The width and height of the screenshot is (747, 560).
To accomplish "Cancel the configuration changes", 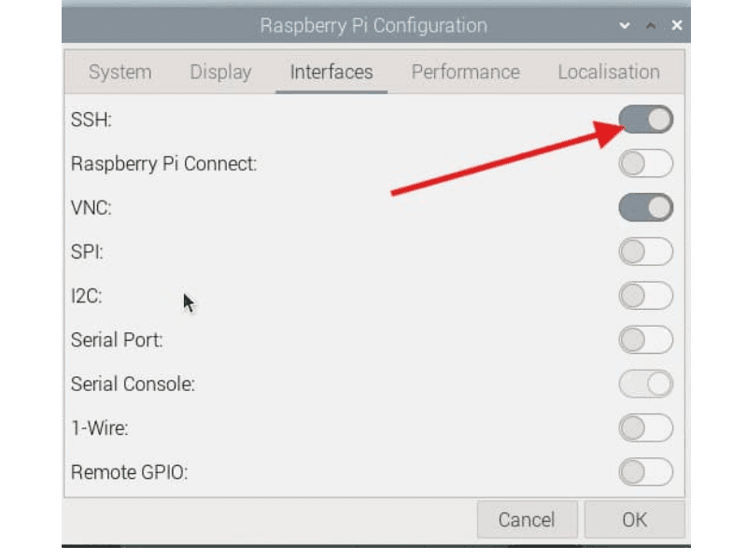I will pos(527,520).
